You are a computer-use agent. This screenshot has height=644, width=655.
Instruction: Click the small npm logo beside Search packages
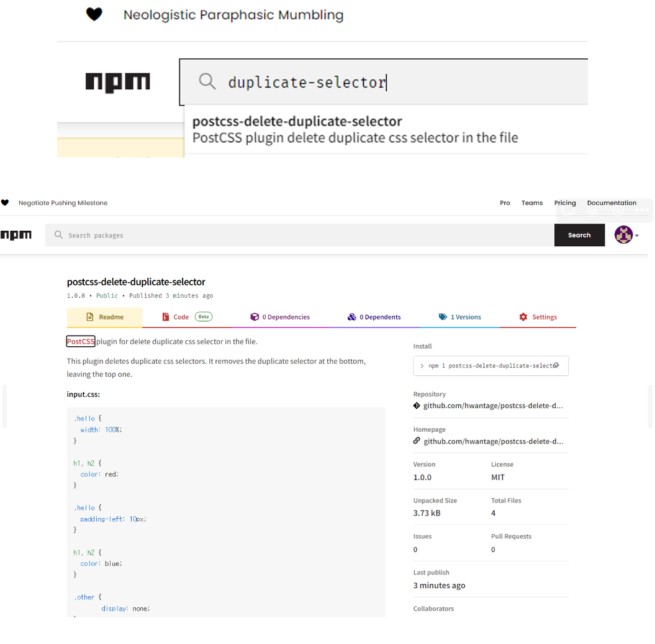coord(16,235)
